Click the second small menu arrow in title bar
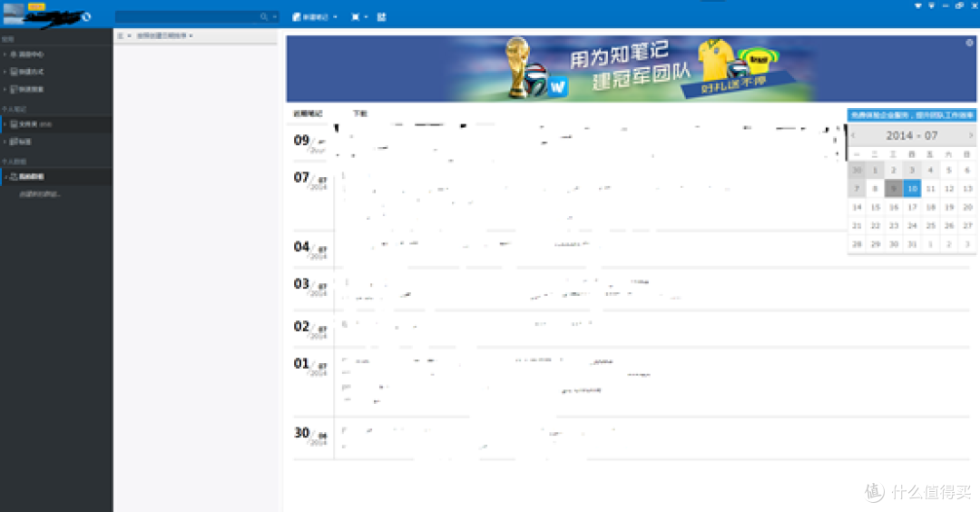The width and height of the screenshot is (980, 512). (x=931, y=5)
